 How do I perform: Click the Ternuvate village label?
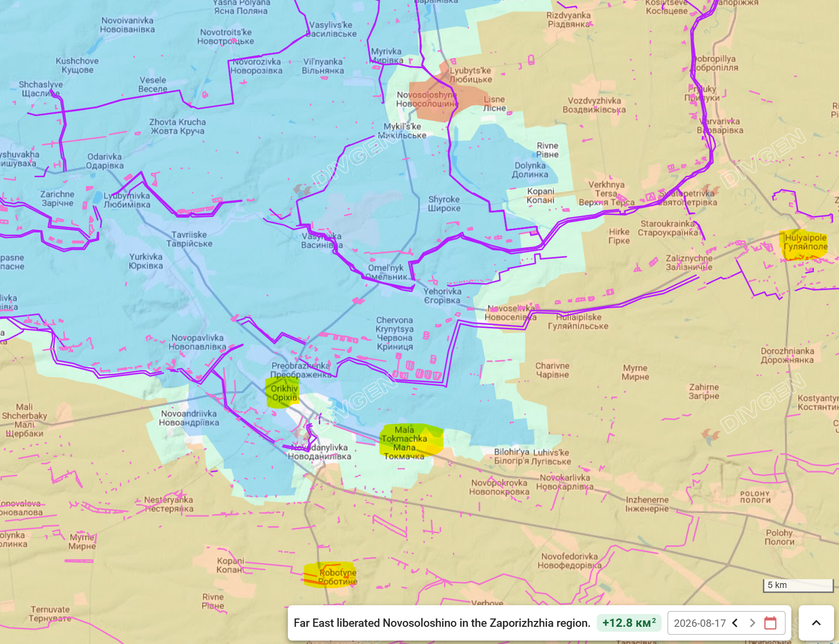[50, 614]
